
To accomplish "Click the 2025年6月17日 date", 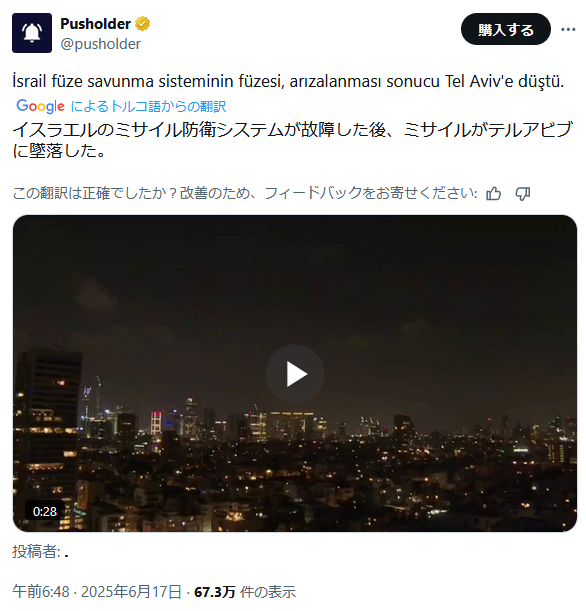I will coord(131,592).
